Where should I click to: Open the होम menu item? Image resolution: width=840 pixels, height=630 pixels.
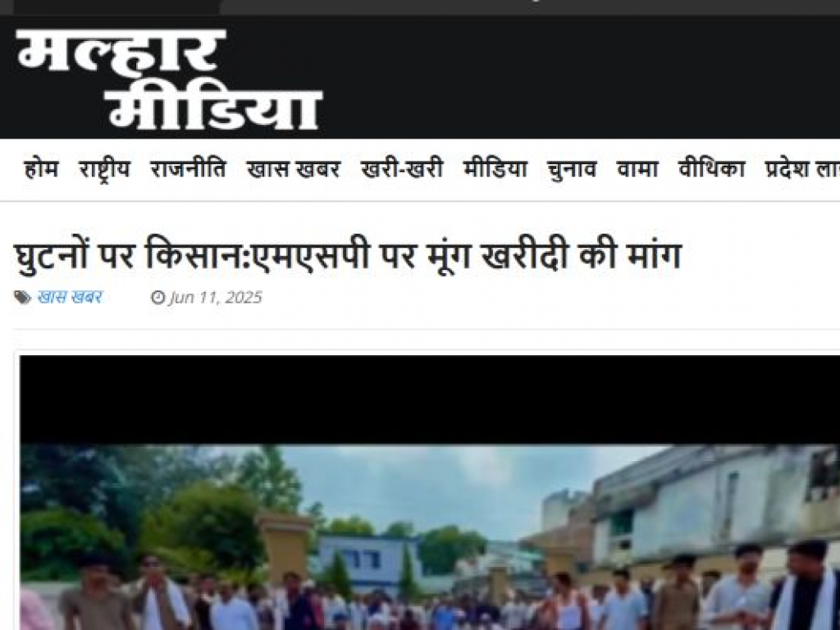point(41,169)
